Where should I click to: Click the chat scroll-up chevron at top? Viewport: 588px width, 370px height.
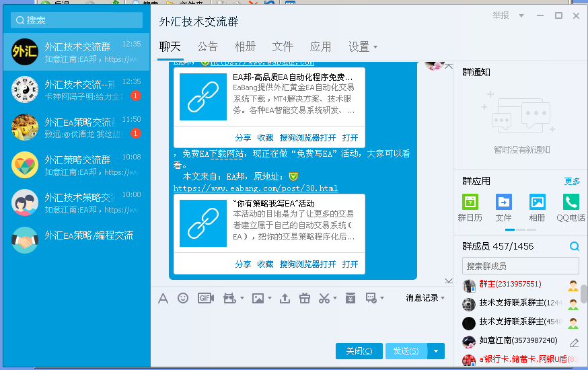449,67
